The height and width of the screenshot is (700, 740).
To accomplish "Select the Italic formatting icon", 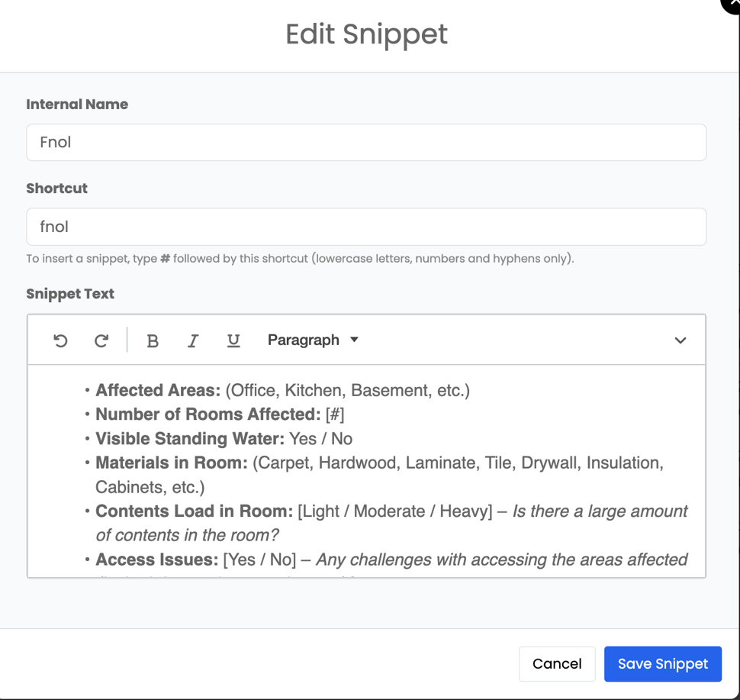I will (192, 340).
